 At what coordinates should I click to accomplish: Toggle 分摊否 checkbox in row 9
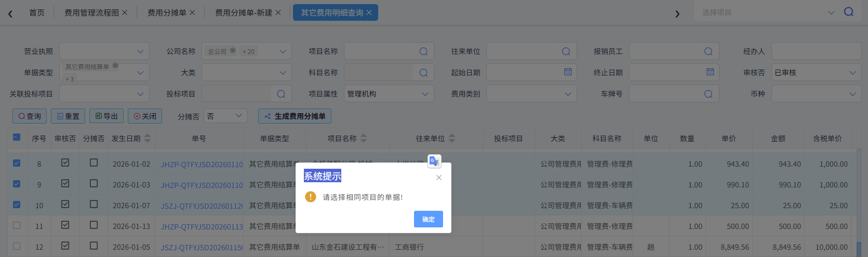(94, 183)
